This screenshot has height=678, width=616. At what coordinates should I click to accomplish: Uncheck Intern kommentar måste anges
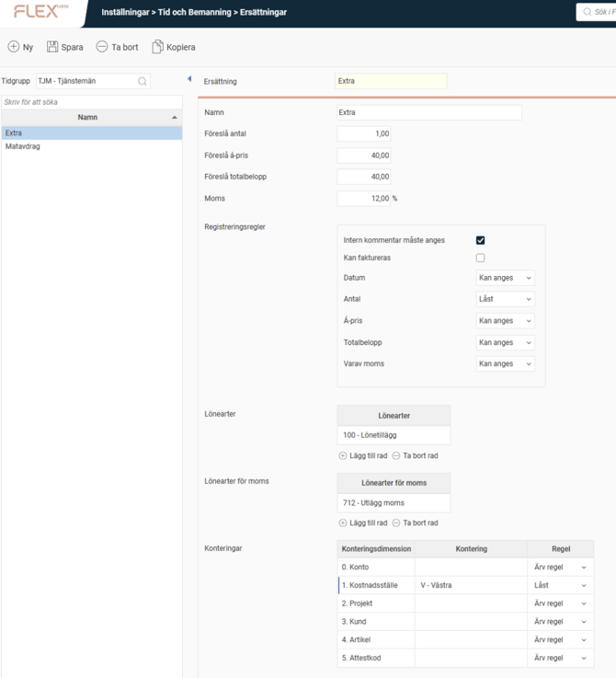click(x=480, y=240)
